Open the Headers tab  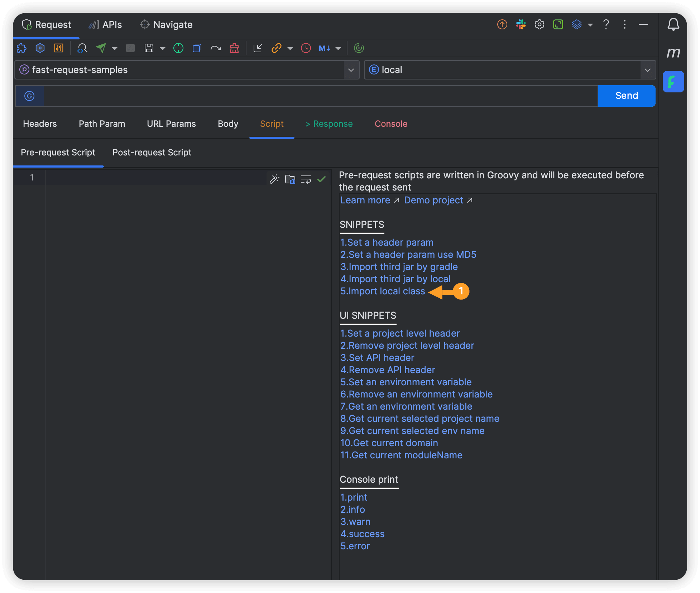point(40,124)
